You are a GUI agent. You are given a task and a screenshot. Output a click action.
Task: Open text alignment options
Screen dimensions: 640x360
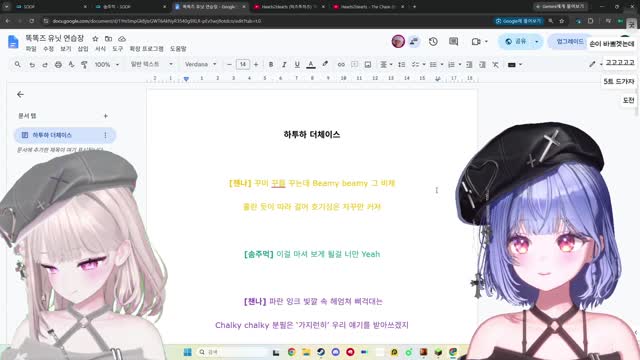386,64
